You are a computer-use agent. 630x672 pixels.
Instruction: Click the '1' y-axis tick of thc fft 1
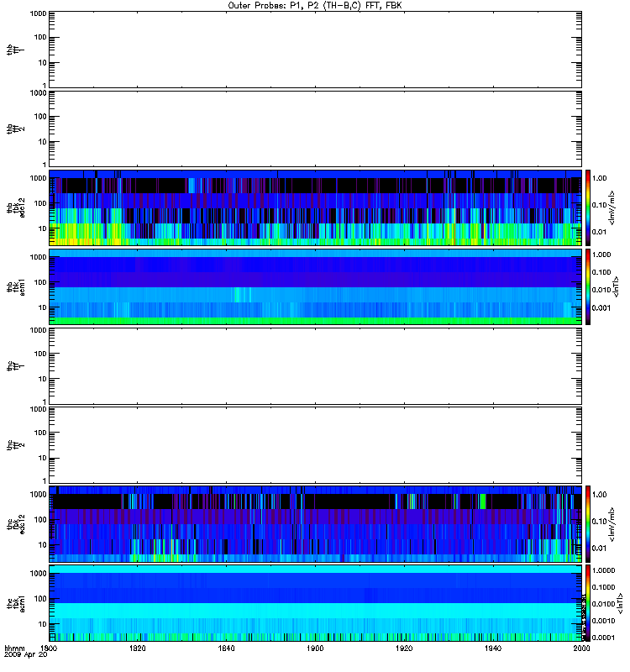pos(45,402)
